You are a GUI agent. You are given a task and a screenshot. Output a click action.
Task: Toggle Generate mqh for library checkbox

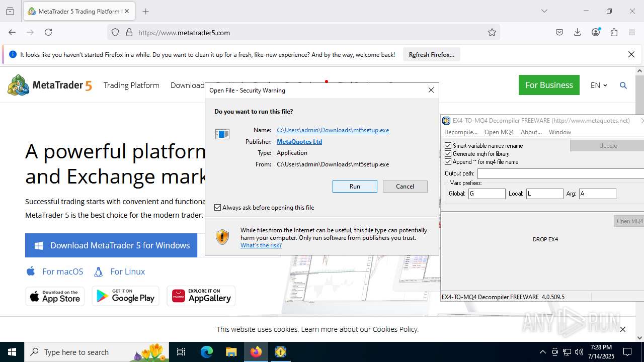[448, 154]
